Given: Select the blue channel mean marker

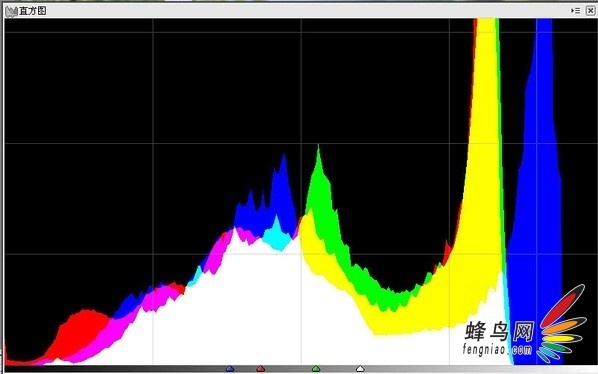Looking at the screenshot, I should [230, 369].
